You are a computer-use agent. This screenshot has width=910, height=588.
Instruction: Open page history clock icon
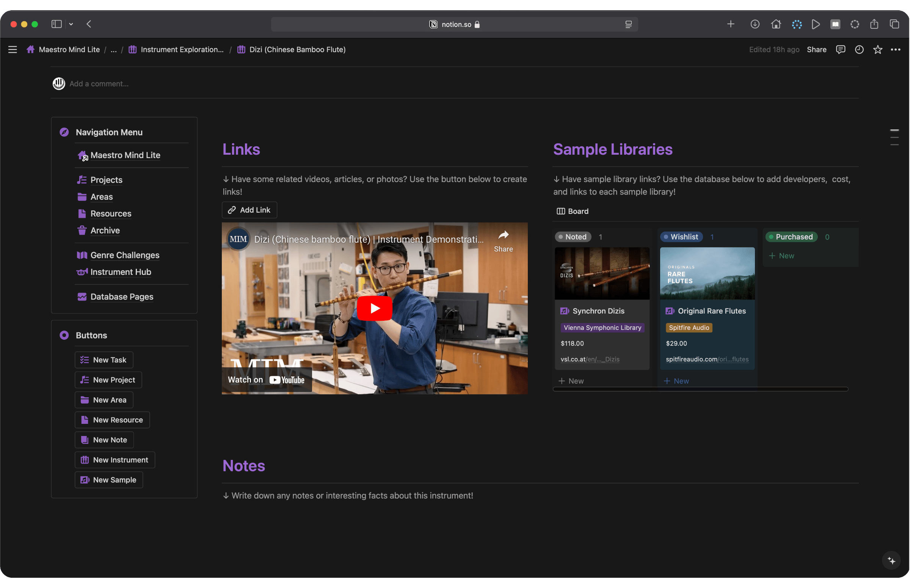(x=859, y=50)
